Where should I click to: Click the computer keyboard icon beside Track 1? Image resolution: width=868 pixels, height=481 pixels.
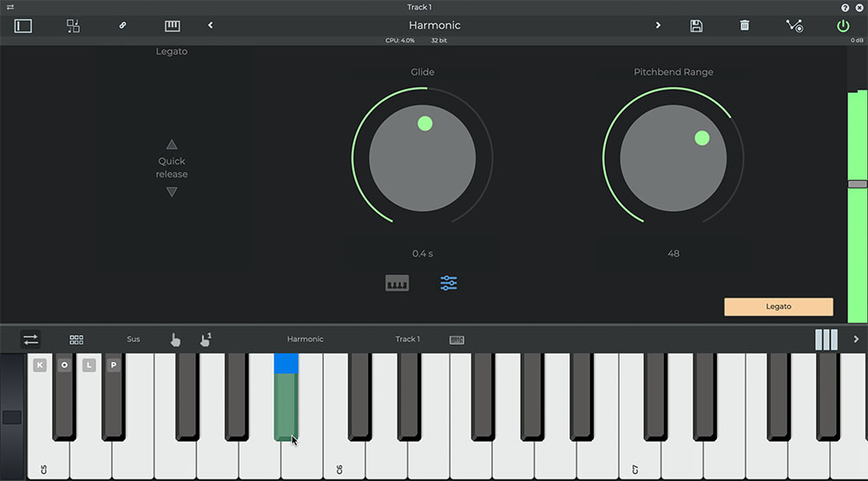[x=457, y=339]
